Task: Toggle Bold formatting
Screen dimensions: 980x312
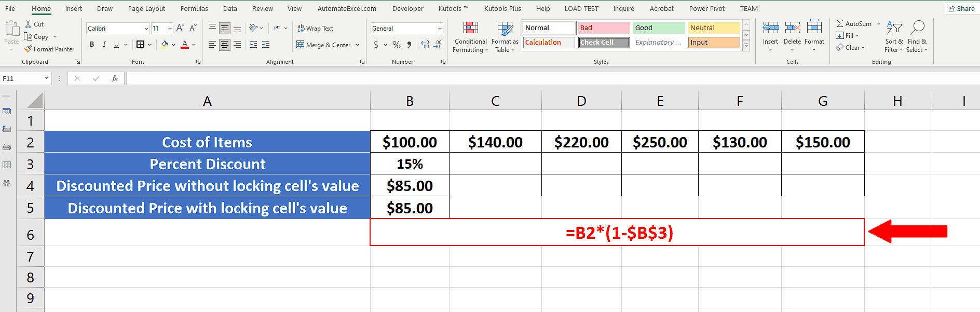Action: point(92,45)
